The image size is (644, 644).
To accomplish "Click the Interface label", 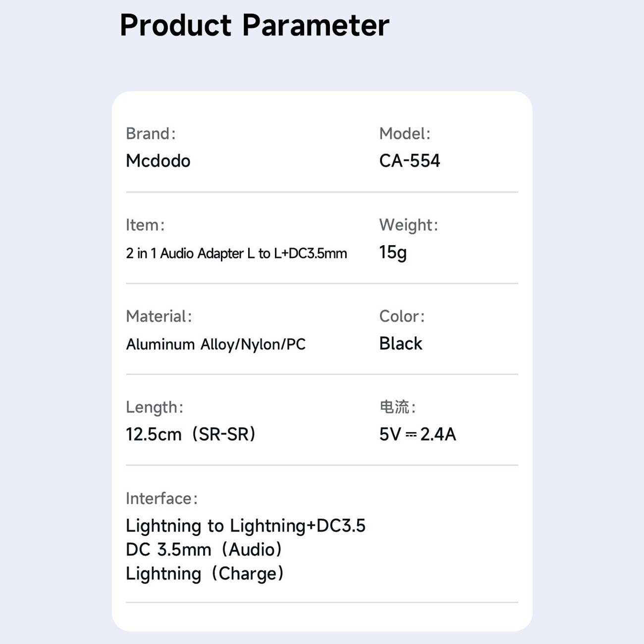I will click(161, 498).
